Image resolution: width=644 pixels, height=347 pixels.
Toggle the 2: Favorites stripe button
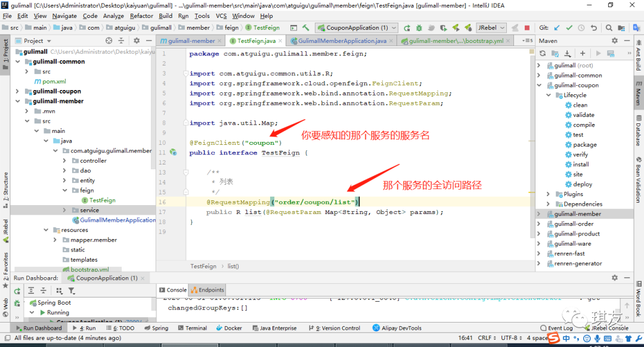point(5,270)
